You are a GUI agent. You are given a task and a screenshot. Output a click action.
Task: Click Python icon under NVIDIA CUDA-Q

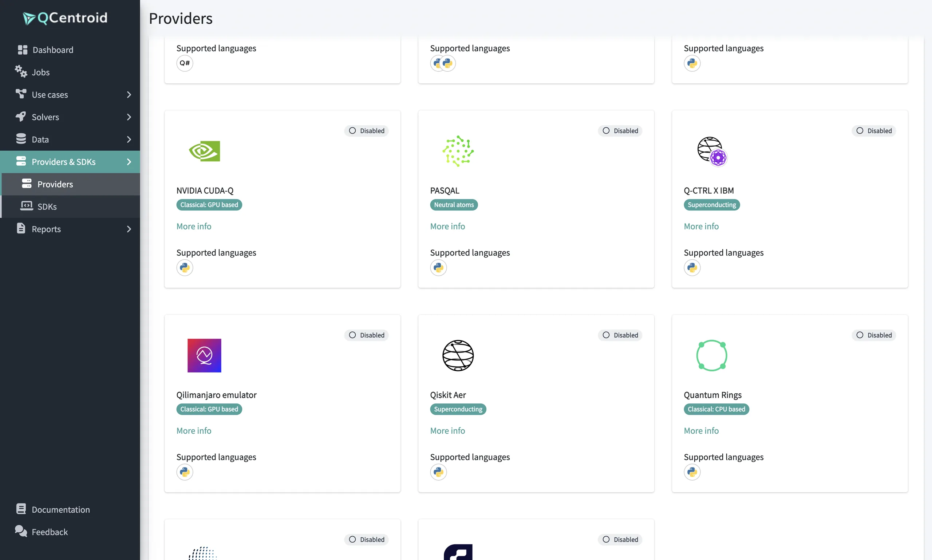pos(185,268)
